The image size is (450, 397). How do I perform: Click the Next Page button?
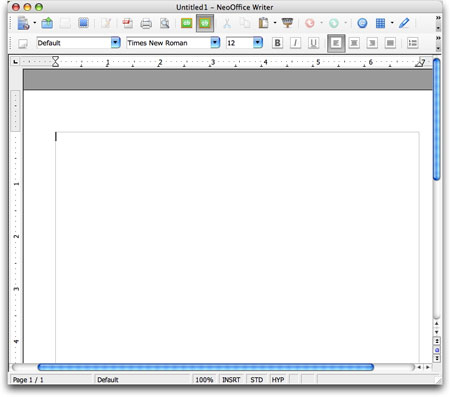tap(437, 359)
